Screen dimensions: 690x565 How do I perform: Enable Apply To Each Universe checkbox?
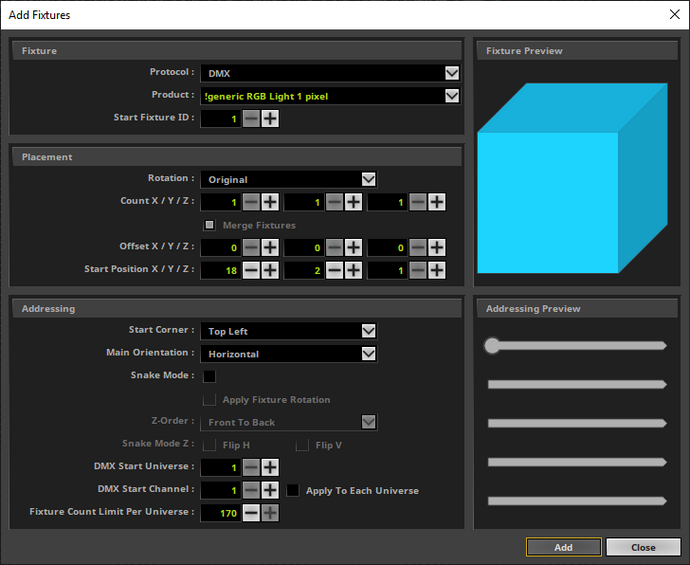click(x=293, y=490)
